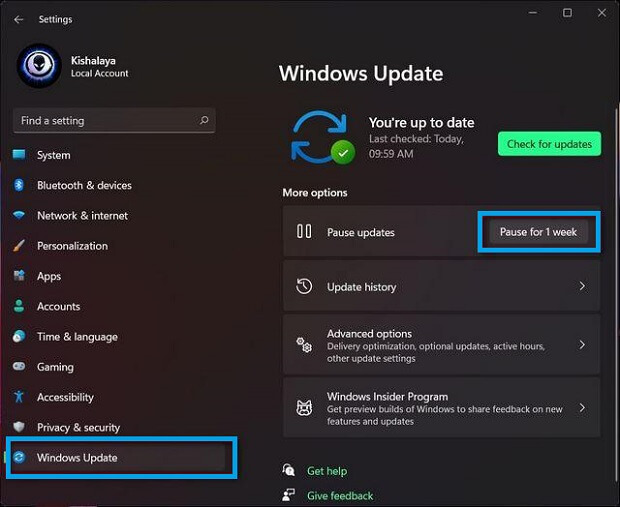The width and height of the screenshot is (620, 507).
Task: Open the Accounts label
Action: click(59, 306)
